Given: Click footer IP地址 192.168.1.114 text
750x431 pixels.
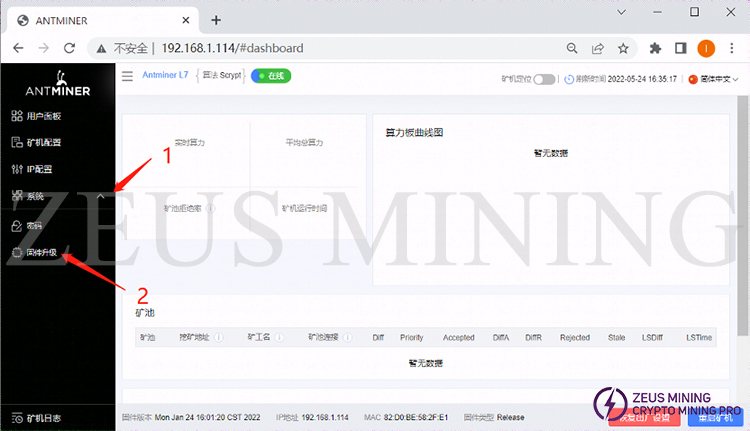Looking at the screenshot, I should click(x=312, y=418).
